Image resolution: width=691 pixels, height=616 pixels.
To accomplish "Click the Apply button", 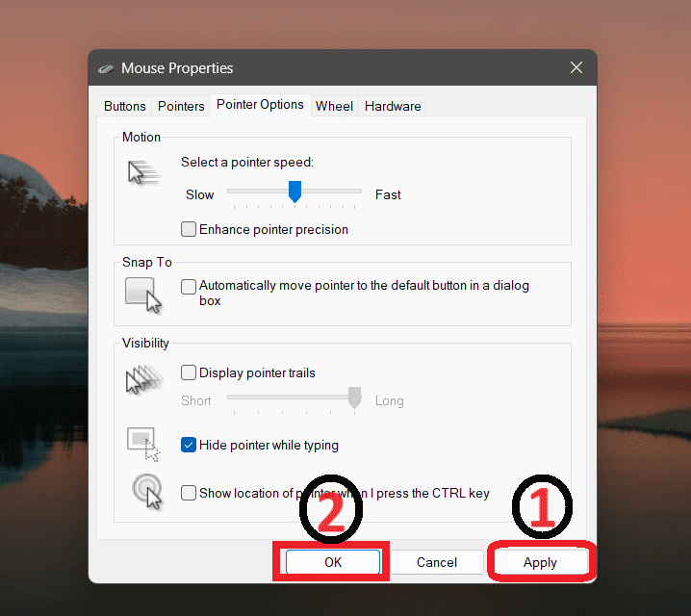I will coord(540,562).
